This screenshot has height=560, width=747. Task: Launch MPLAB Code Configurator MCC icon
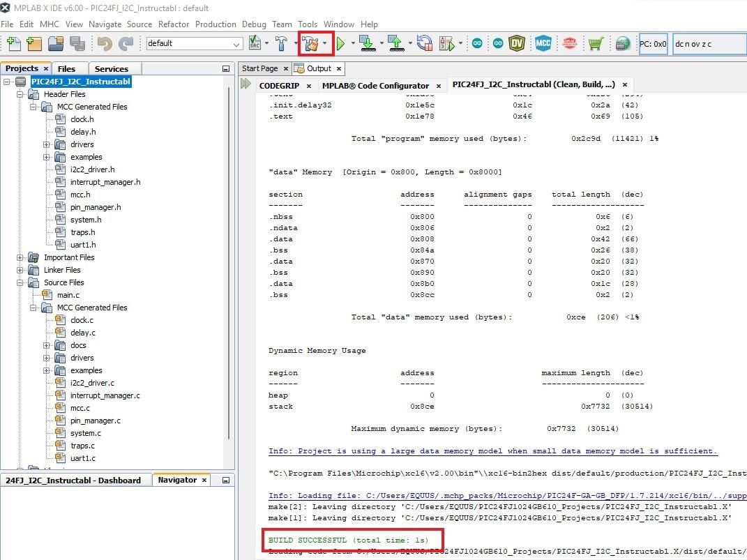click(543, 44)
